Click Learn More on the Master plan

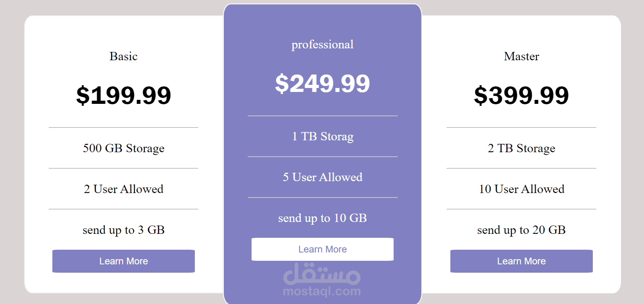[x=521, y=261]
